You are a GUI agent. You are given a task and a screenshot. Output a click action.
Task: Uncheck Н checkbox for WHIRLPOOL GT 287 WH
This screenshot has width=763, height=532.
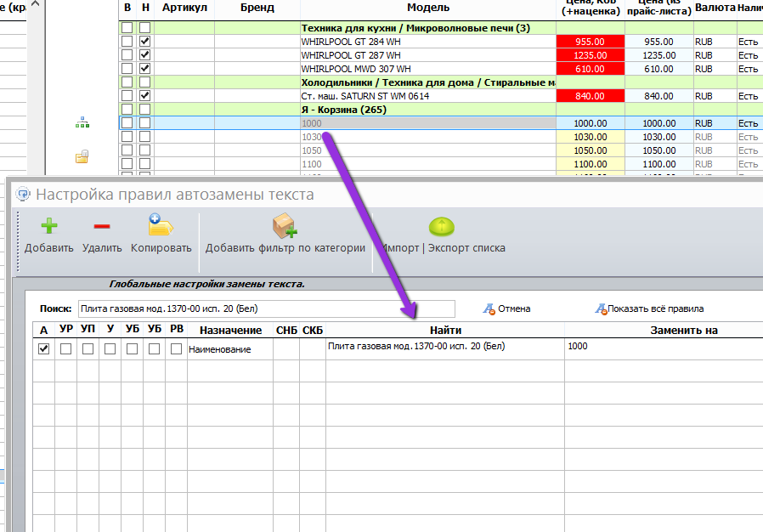[x=145, y=55]
